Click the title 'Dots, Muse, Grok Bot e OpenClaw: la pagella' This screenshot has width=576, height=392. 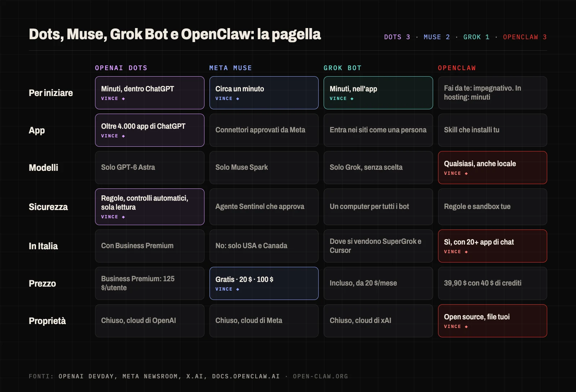(x=175, y=35)
